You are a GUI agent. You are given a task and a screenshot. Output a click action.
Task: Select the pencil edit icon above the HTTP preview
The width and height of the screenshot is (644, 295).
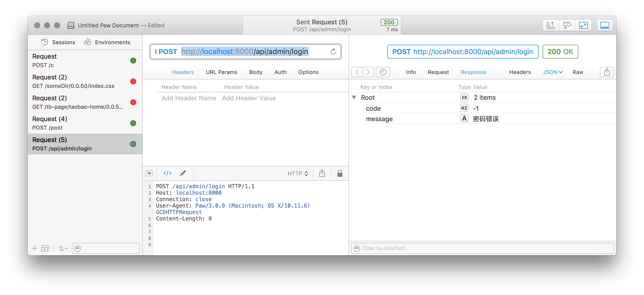coord(183,173)
